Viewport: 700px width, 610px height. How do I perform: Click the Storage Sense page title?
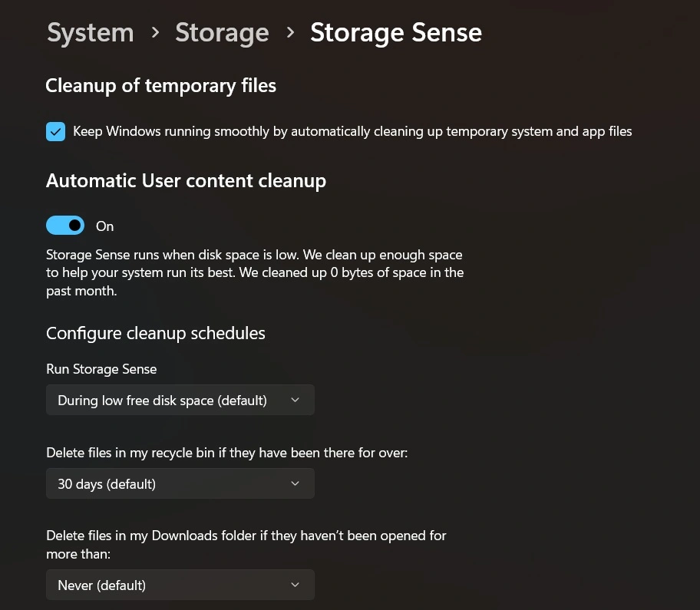[396, 34]
